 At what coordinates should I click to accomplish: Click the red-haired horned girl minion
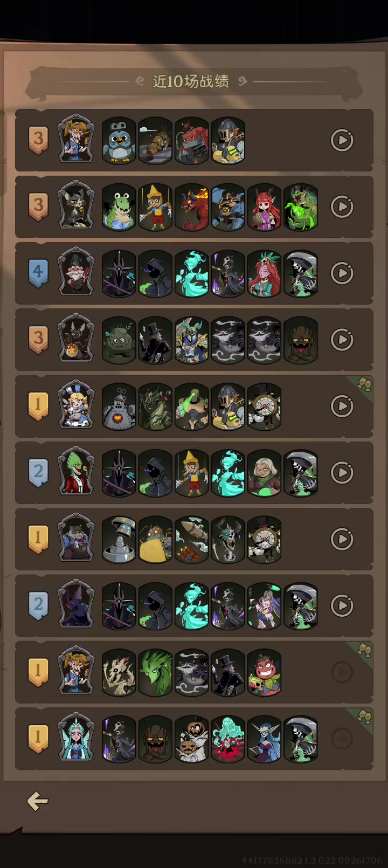point(264,207)
